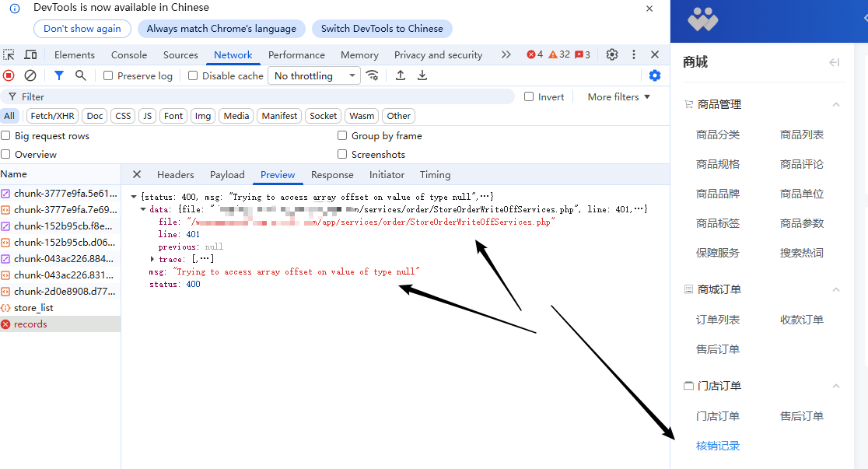Open DevTools settings gear icon

pos(612,54)
